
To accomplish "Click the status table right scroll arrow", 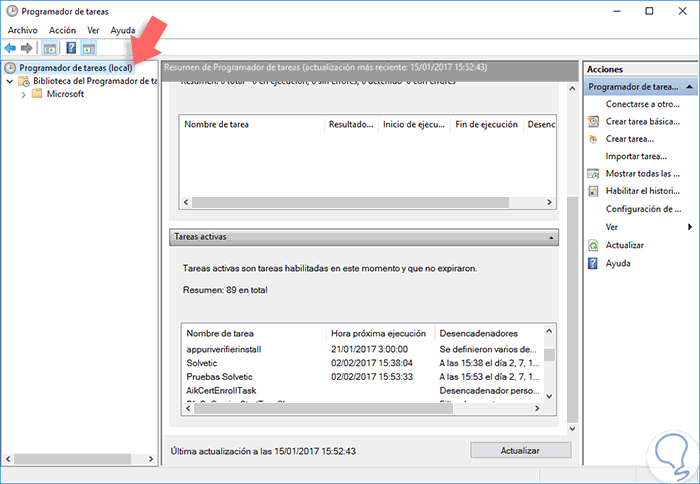I will pyautogui.click(x=550, y=202).
